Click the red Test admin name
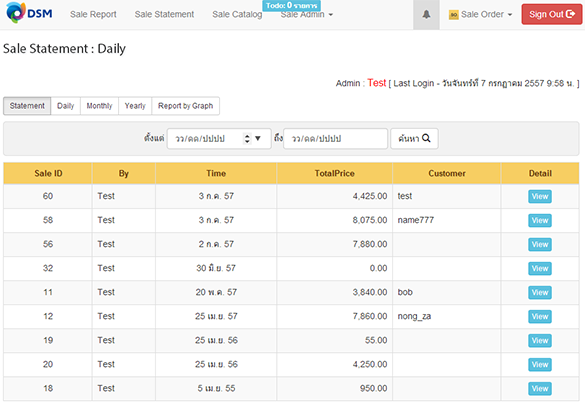Screen dimensions: 585x406 coord(376,83)
